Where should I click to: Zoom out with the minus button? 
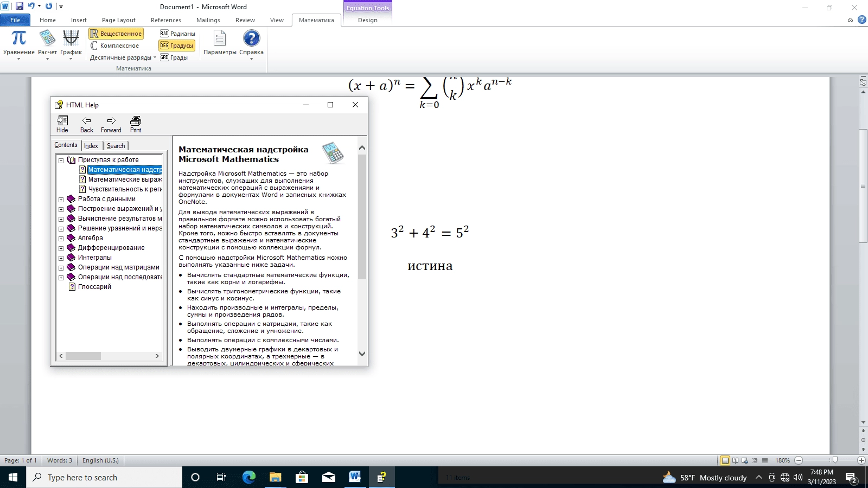799,460
